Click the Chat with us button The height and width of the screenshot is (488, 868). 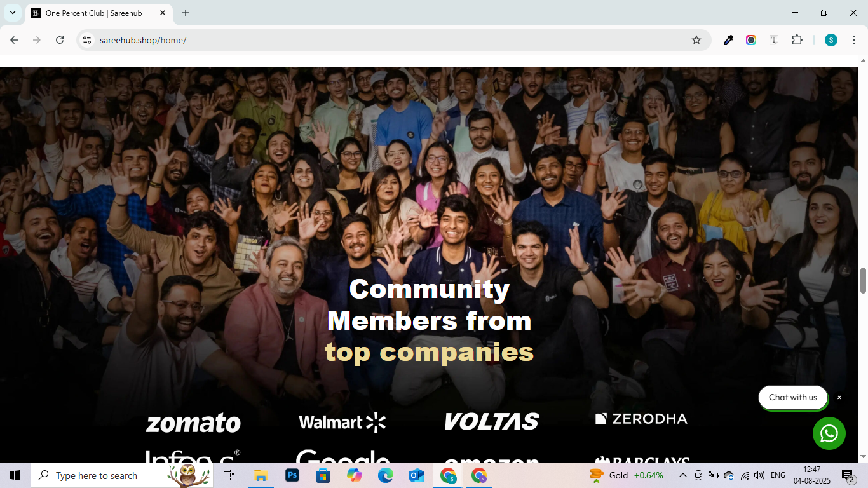coord(793,398)
